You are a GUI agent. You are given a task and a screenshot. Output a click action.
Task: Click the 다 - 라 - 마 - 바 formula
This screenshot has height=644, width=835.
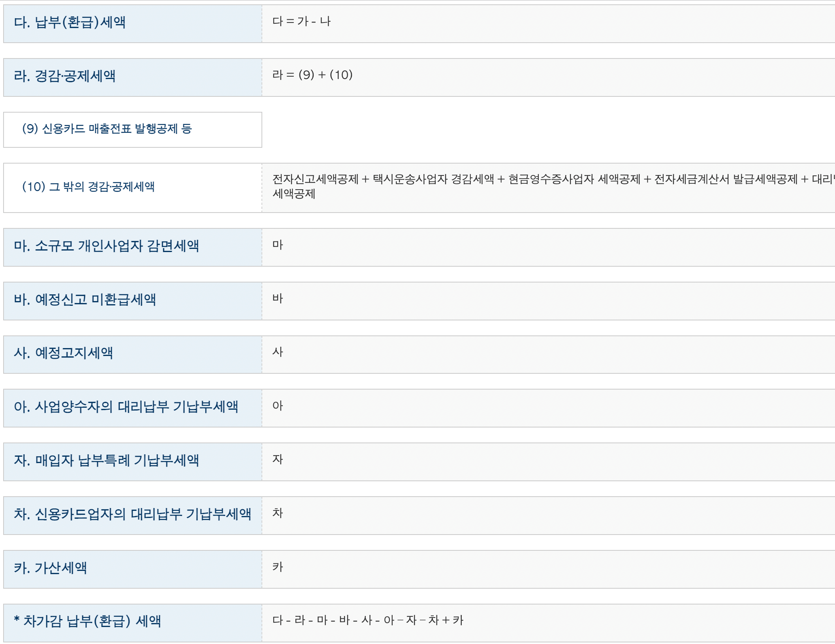pyautogui.click(x=367, y=620)
